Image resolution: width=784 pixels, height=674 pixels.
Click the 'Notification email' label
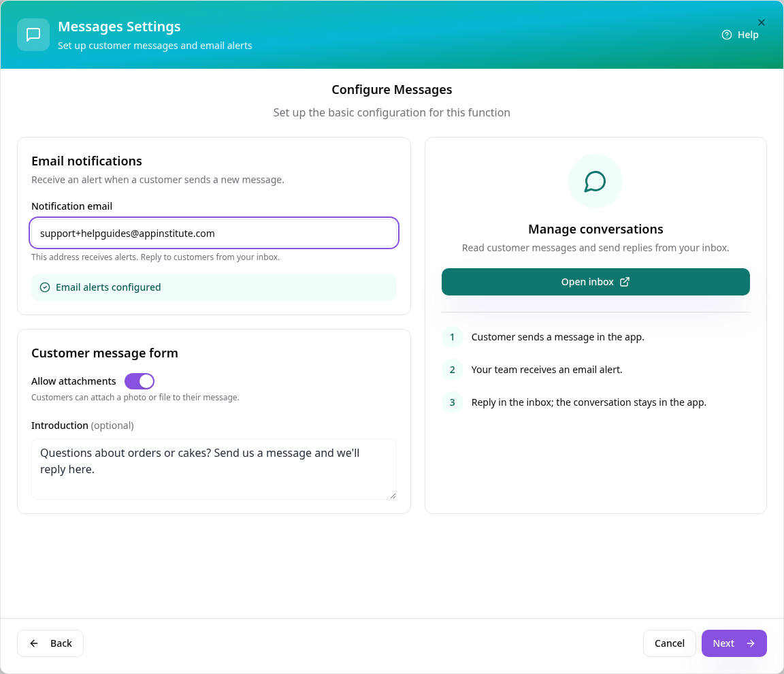click(x=71, y=206)
